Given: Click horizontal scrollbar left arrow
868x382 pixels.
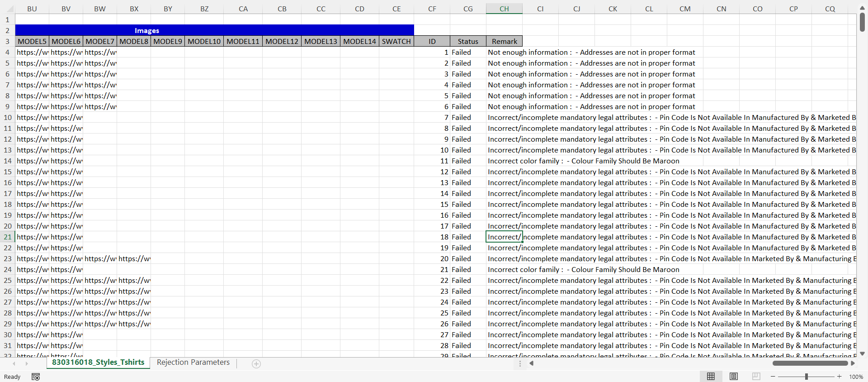Looking at the screenshot, I should 532,363.
